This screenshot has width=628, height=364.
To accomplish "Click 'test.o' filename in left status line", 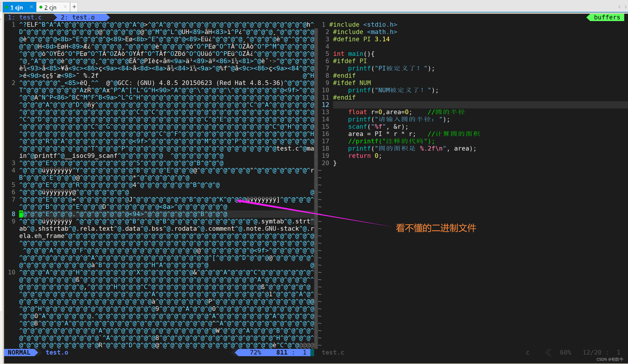I will pos(57,352).
